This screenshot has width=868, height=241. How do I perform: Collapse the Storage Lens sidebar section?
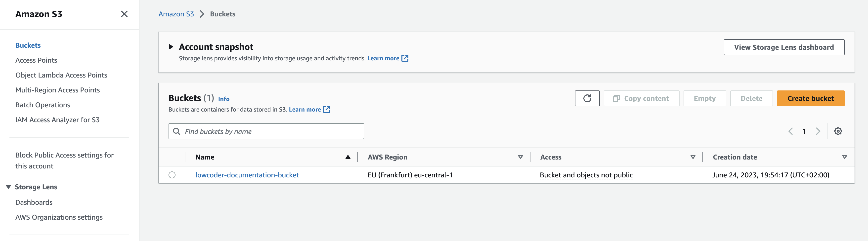pyautogui.click(x=8, y=187)
